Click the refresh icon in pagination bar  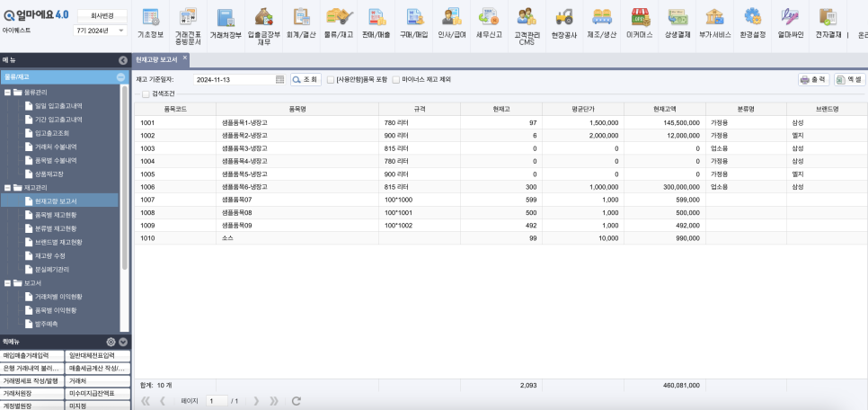(x=297, y=401)
